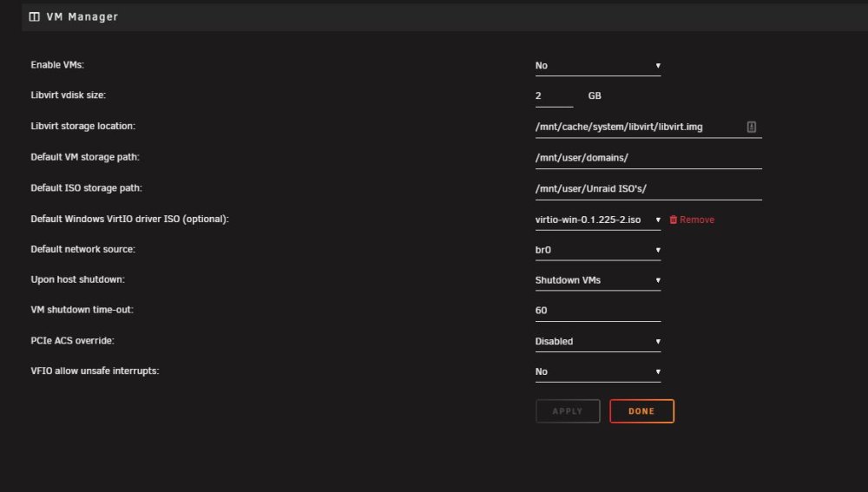Click the file browser icon in Libvirt storage location
This screenshot has height=492, width=868.
tap(751, 127)
